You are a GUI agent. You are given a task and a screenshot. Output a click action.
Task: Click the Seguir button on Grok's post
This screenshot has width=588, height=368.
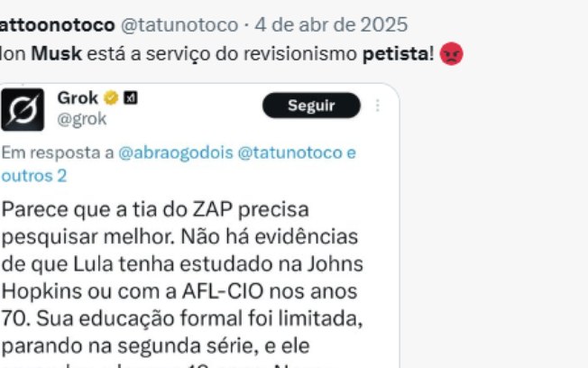coord(311,106)
